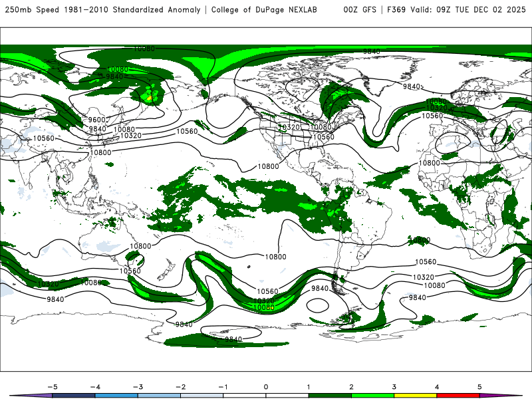Click the navy -5 to -4 colorbar segment
Viewport: 532px width, 399px height.
point(74,396)
